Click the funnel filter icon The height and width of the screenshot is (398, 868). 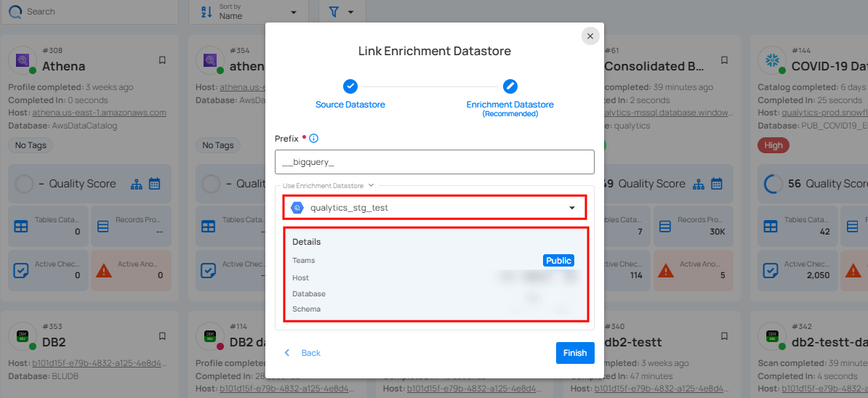(x=334, y=12)
